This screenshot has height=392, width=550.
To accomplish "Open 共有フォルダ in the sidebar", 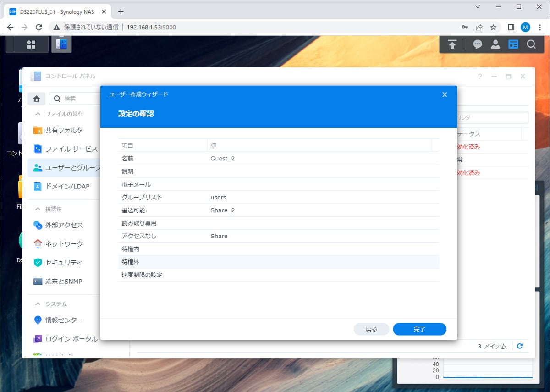I will coord(64,130).
